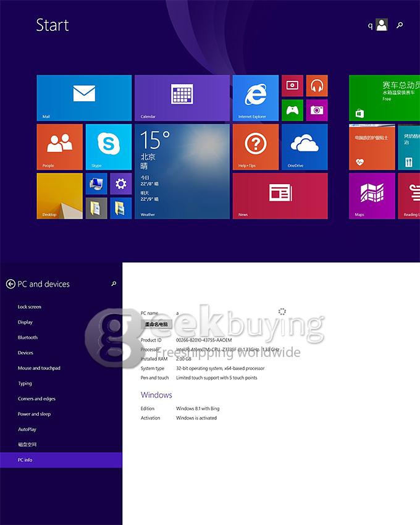Open the orange Music headphones tile
Image resolution: width=420 pixels, height=525 pixels.
coord(317,86)
